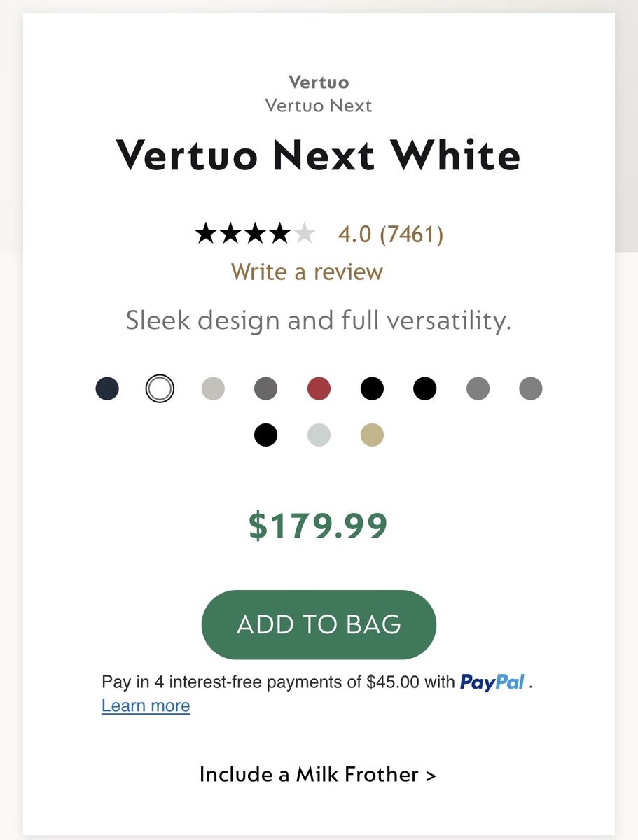Pick the gold beige color swatch
638x840 pixels.
[372, 435]
